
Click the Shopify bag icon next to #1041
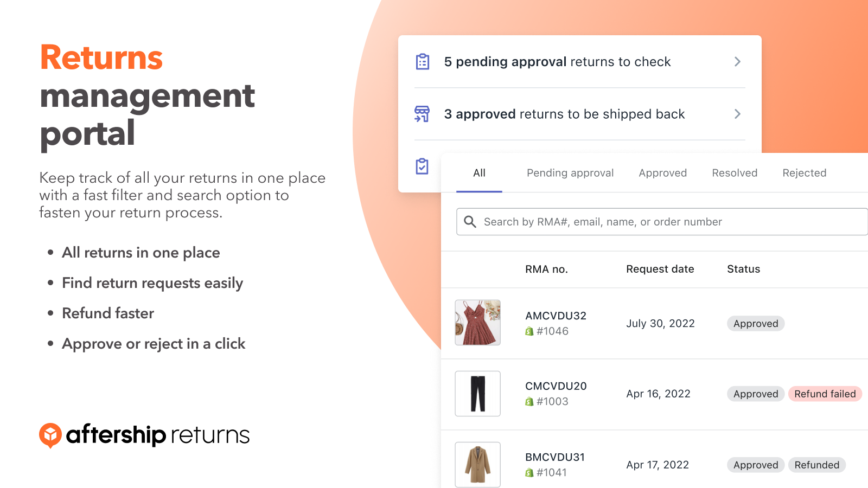[x=529, y=473]
